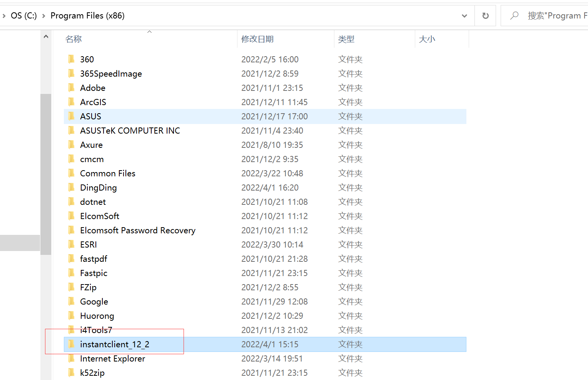Click the Internet Explorer folder icon

(x=72, y=358)
